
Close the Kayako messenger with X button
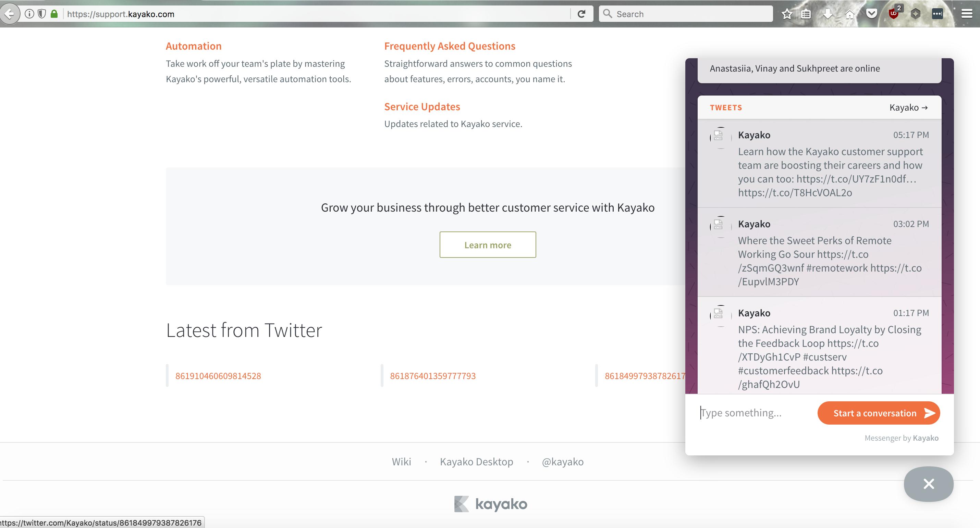pos(928,484)
